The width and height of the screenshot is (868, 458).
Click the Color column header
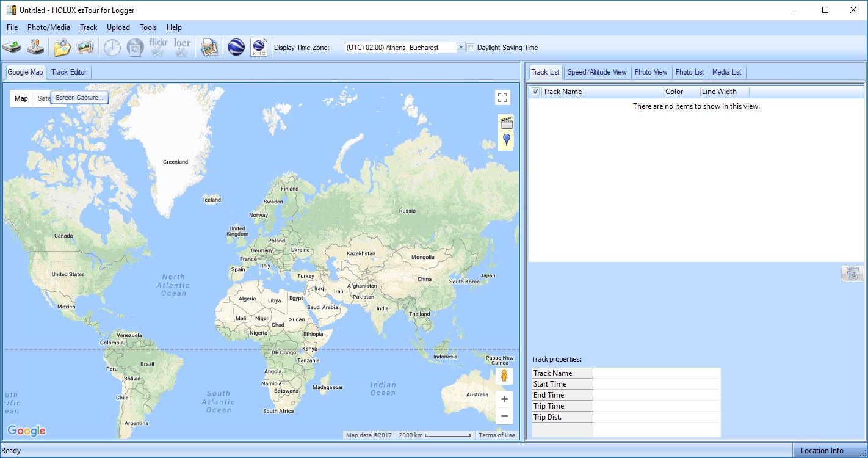click(x=681, y=92)
